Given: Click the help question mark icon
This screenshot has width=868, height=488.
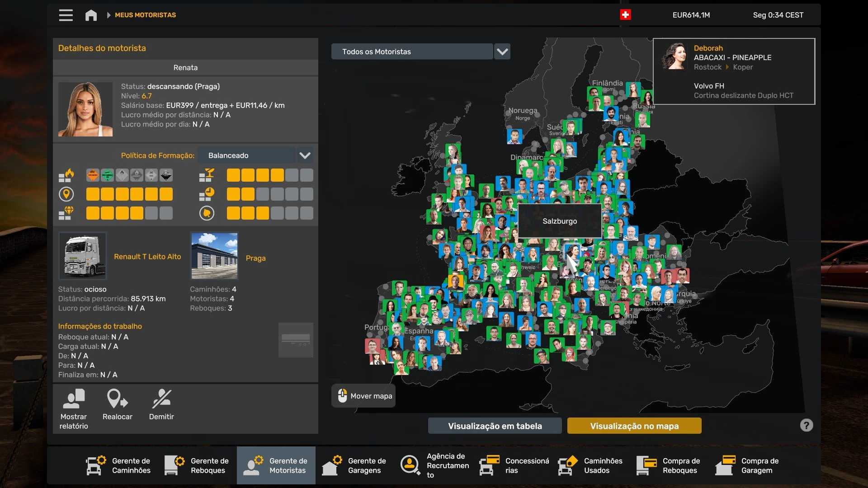Looking at the screenshot, I should tap(806, 425).
